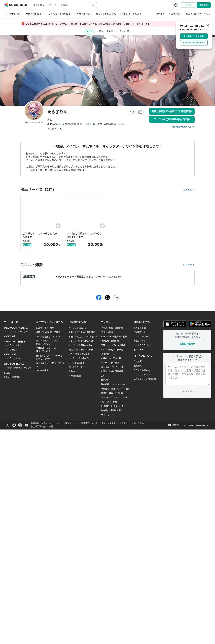The image size is (215, 644).
Task: Expand 仕事を探す menu
Action: pyautogui.click(x=175, y=14)
